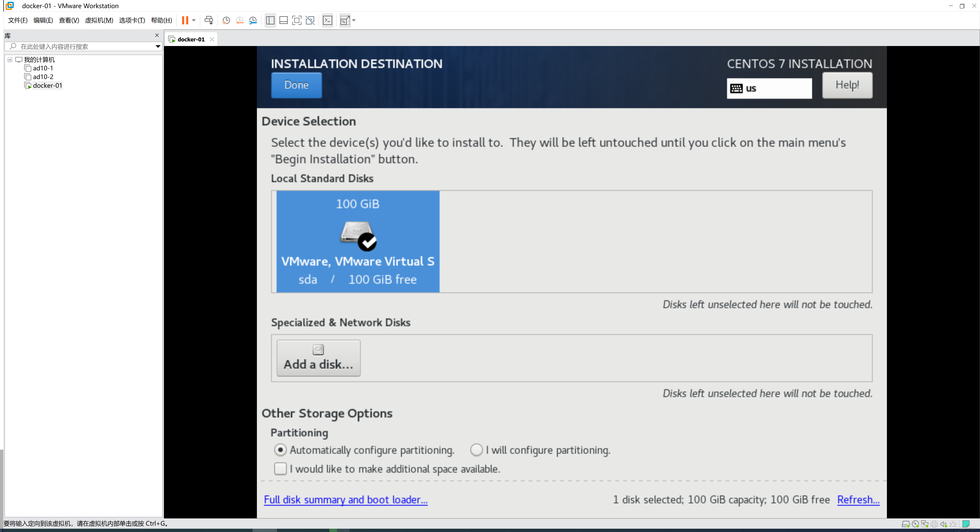Check make additional space available checkbox
Image resolution: width=980 pixels, height=532 pixels.
280,468
